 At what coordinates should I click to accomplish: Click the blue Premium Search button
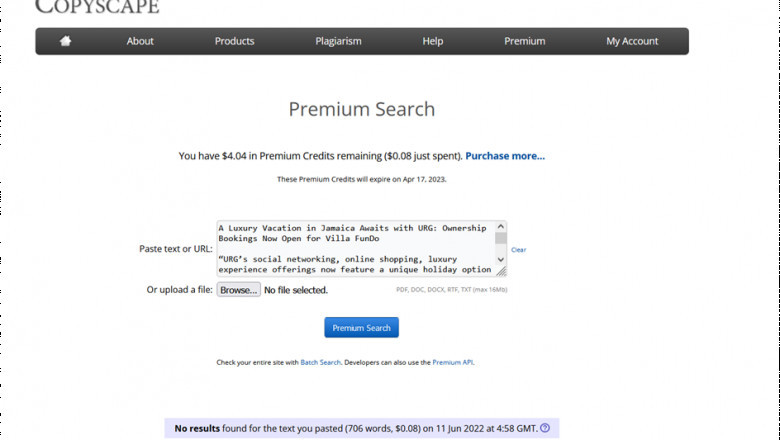click(x=361, y=328)
